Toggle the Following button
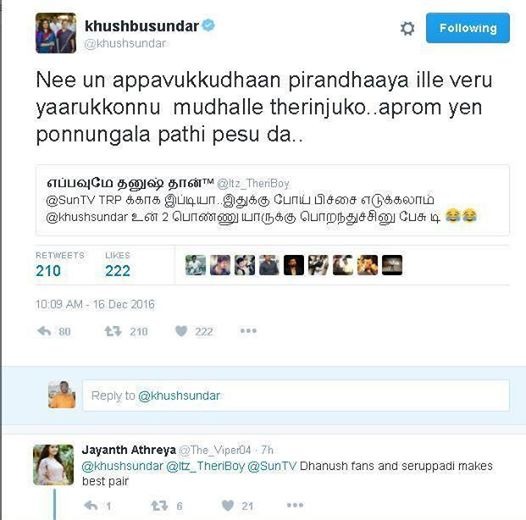This screenshot has width=526, height=520. pyautogui.click(x=468, y=28)
